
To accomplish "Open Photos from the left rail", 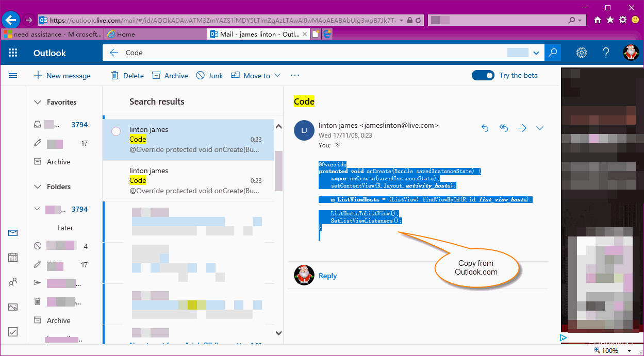I will pos(13,307).
